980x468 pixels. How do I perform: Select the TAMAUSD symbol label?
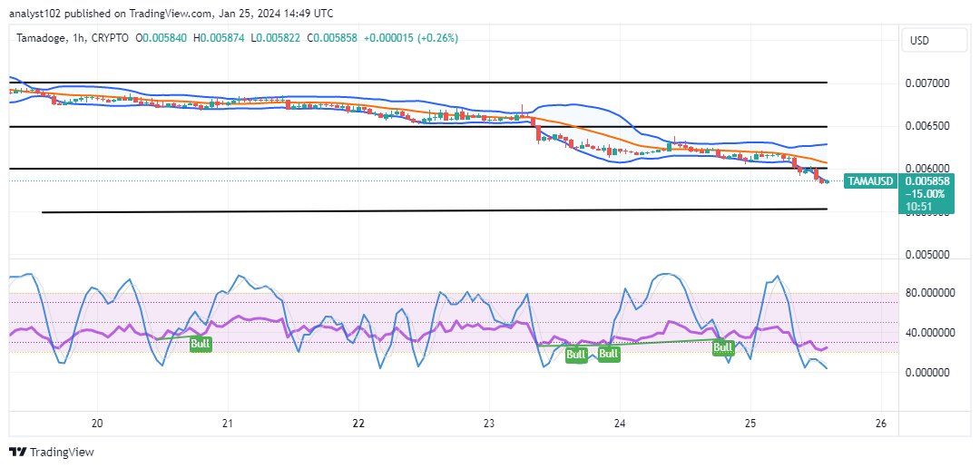[870, 181]
